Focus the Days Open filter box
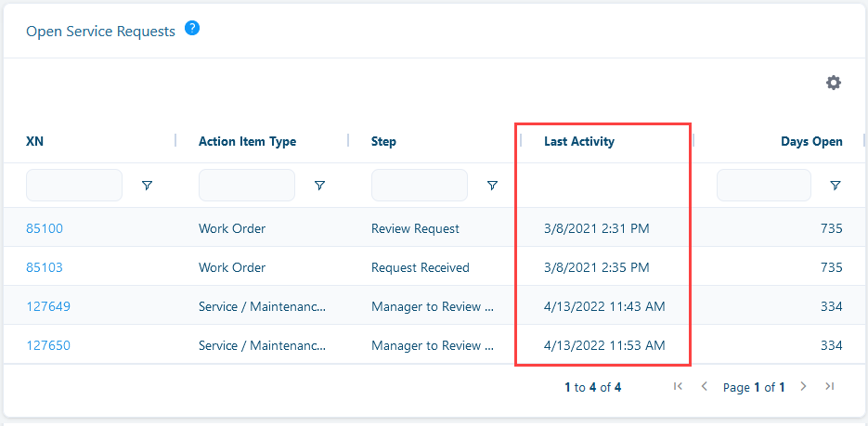Image resolution: width=868 pixels, height=426 pixels. point(764,186)
